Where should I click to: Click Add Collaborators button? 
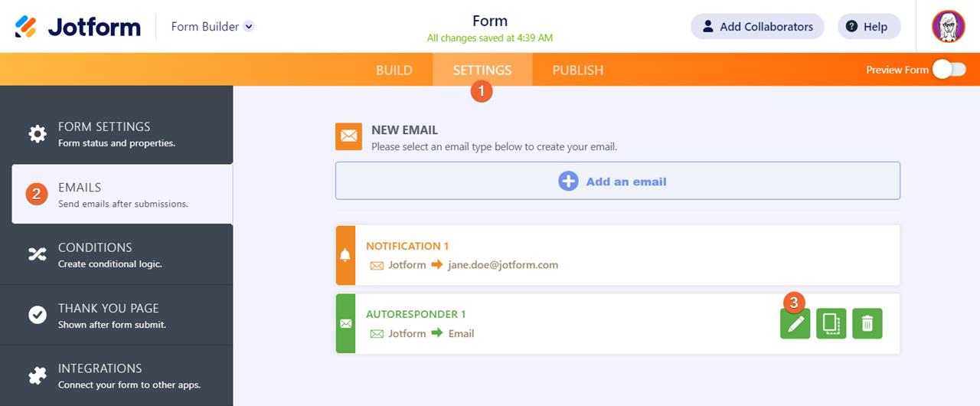tap(756, 27)
